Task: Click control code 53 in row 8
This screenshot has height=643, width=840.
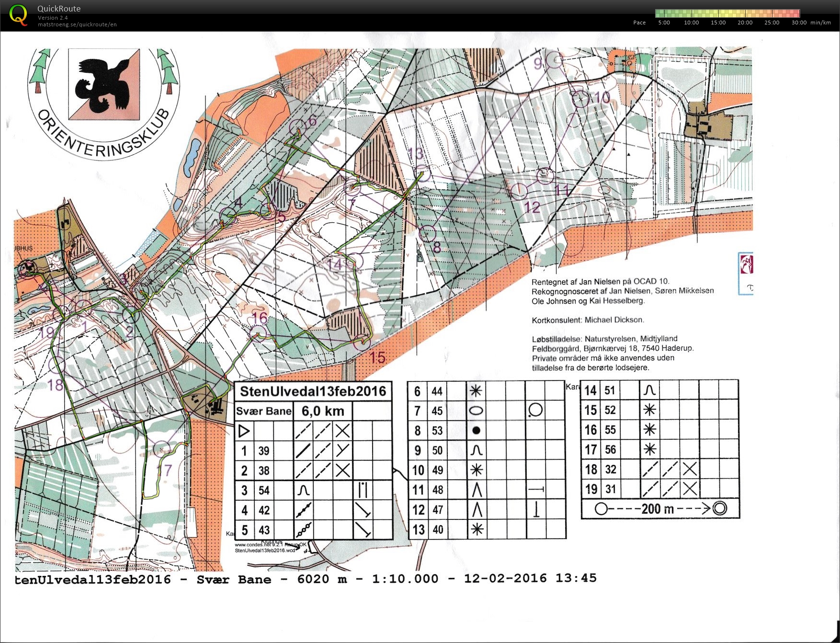Action: click(x=437, y=431)
